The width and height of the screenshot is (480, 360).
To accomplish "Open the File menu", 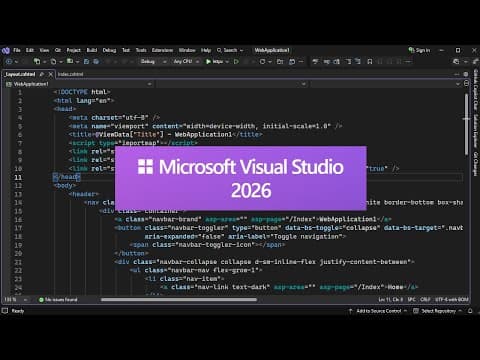I will 17,50.
